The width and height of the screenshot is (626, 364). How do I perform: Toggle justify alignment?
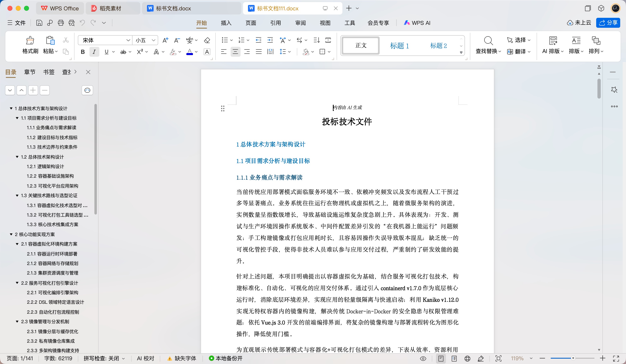tap(259, 52)
